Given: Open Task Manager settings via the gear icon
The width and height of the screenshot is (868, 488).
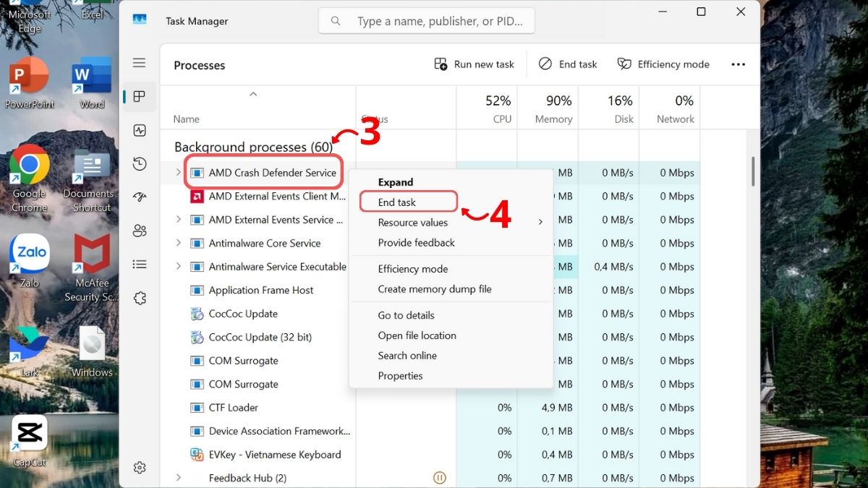Looking at the screenshot, I should [x=139, y=467].
